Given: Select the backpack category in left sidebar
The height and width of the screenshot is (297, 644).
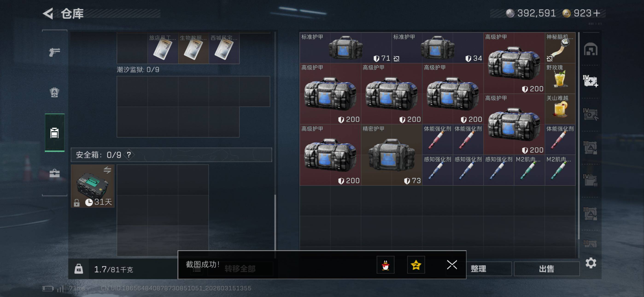Looking at the screenshot, I should click(x=54, y=92).
